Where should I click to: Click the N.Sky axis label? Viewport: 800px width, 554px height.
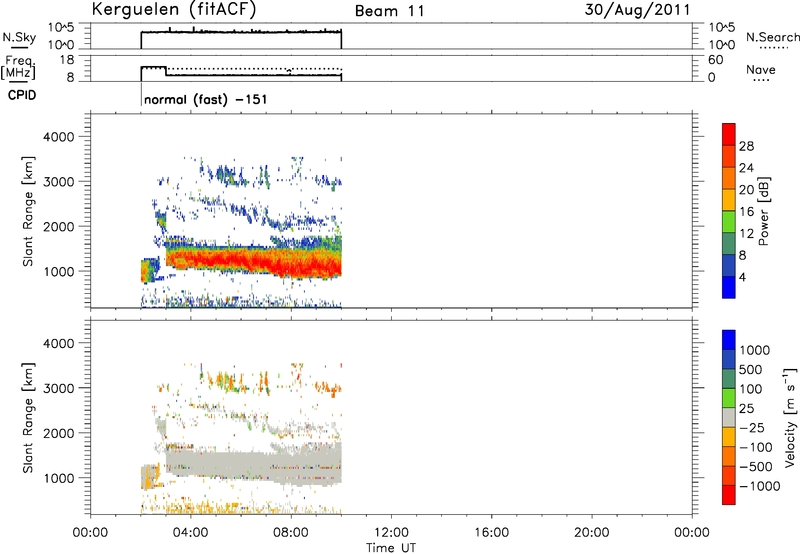coord(19,38)
